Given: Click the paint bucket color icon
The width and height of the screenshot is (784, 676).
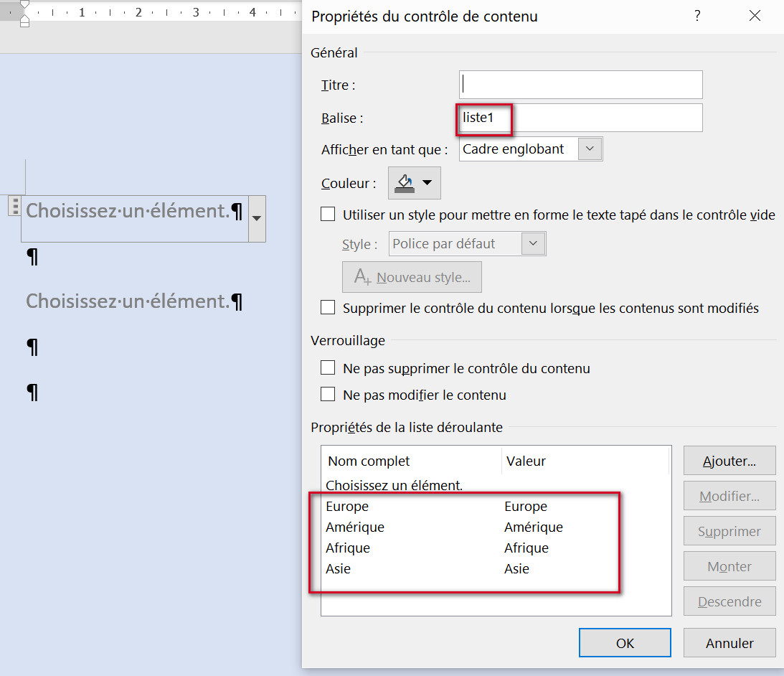Looking at the screenshot, I should click(x=405, y=183).
